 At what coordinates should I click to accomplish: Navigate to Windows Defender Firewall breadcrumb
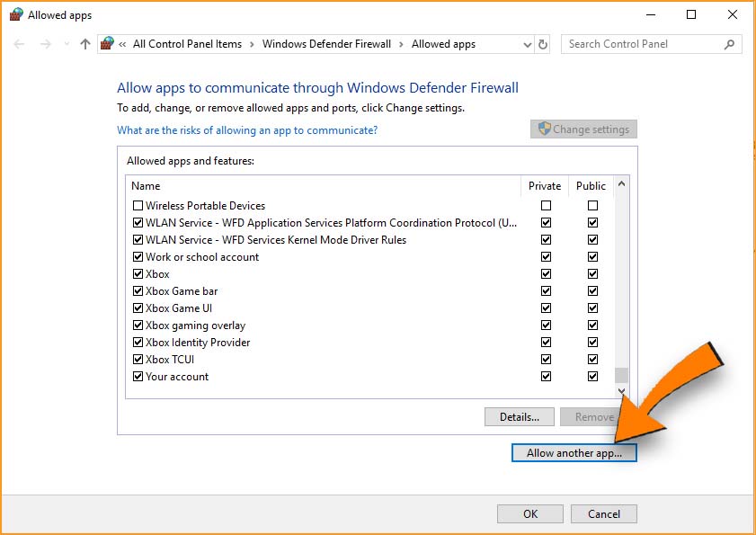point(326,44)
